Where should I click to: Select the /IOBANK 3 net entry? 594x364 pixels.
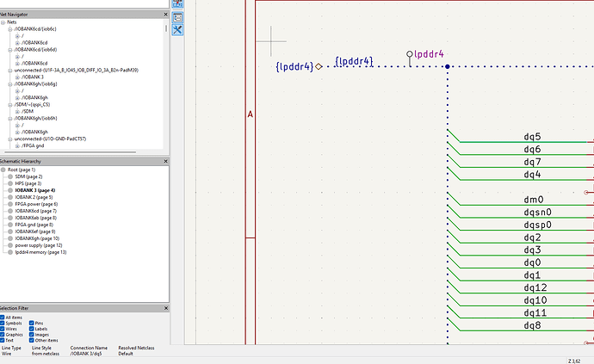click(33, 77)
